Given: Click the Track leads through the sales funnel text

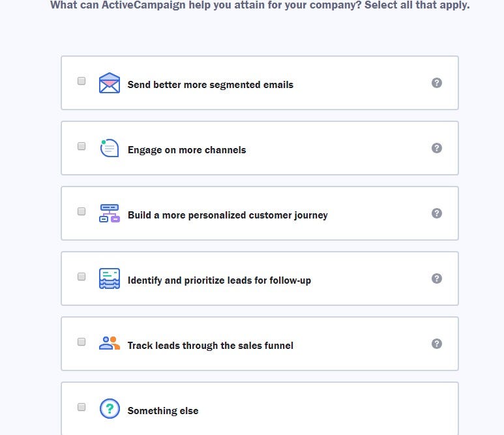Looking at the screenshot, I should (210, 346).
